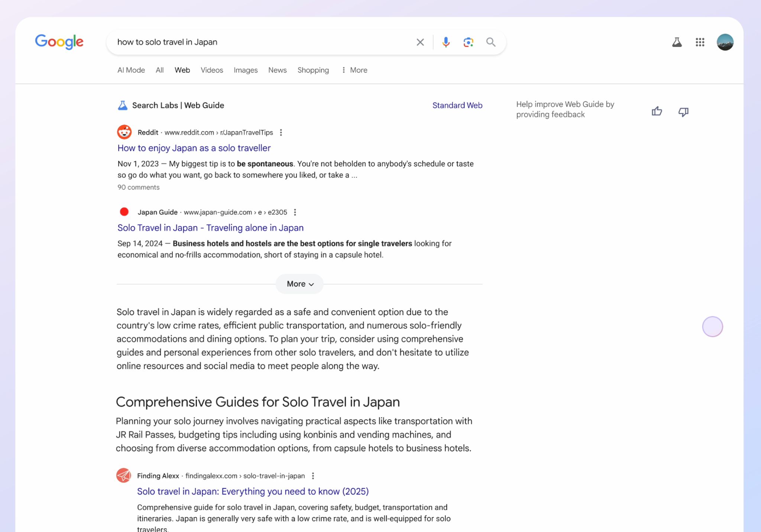Activate voice search with the microphone icon
761x532 pixels.
coord(446,42)
